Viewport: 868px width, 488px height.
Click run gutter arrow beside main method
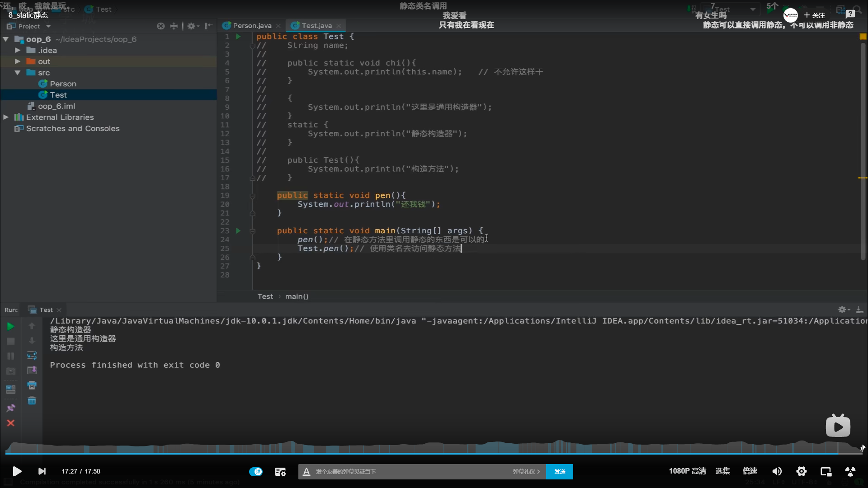pos(238,231)
